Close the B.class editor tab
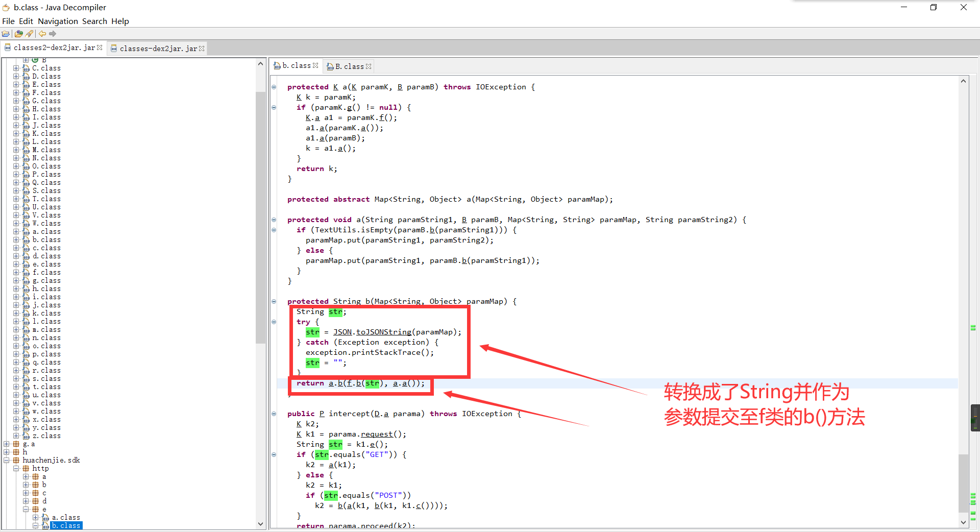The image size is (980, 532). (369, 66)
